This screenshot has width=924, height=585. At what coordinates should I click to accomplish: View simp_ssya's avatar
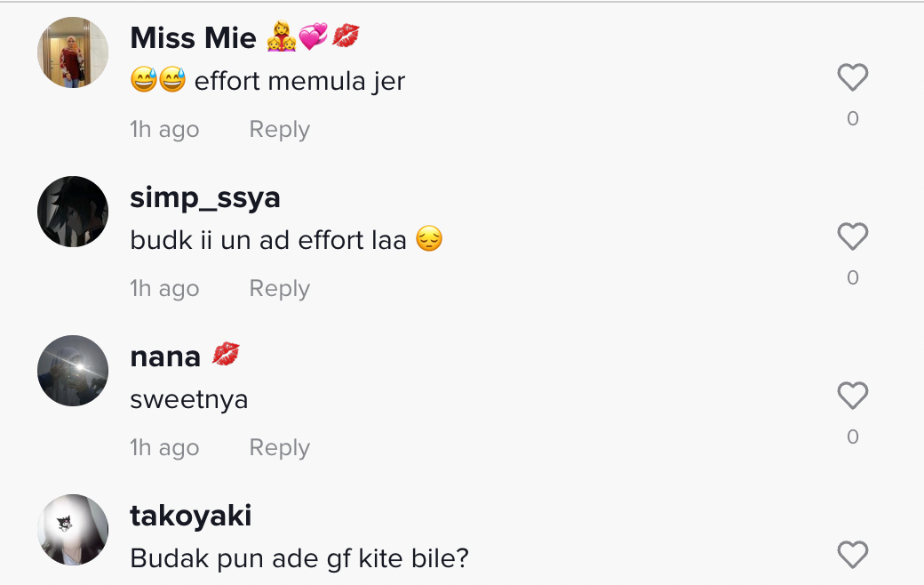(73, 212)
